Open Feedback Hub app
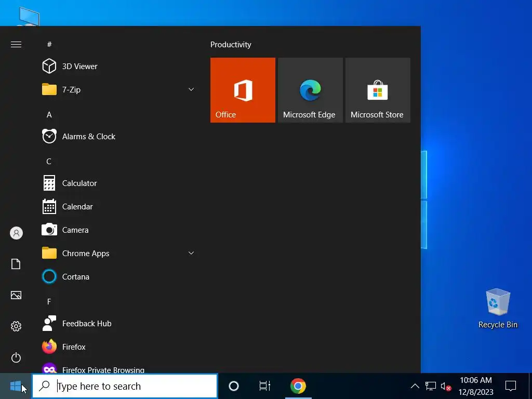 (x=119, y=324)
